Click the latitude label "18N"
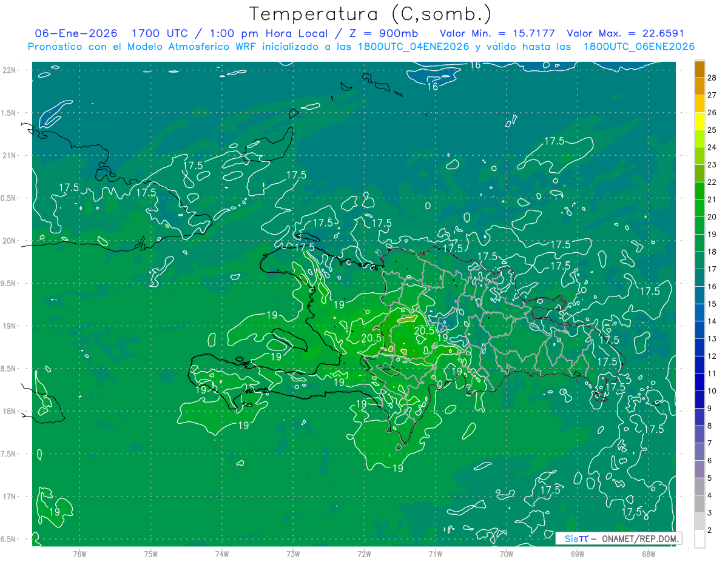Viewport: 728px width, 562px height. (10, 411)
